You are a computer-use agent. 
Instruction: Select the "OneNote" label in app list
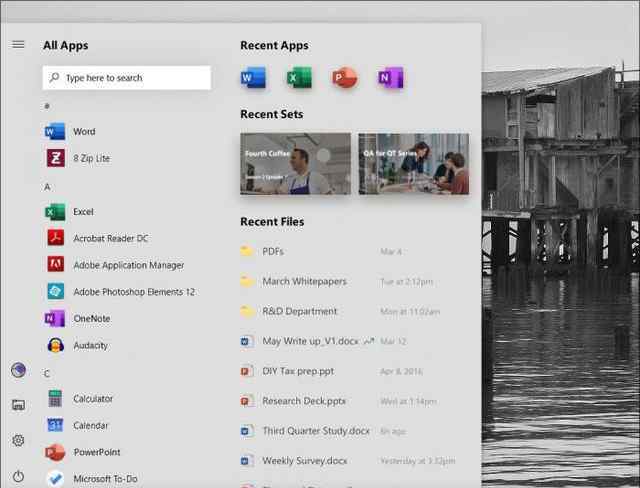click(x=91, y=318)
